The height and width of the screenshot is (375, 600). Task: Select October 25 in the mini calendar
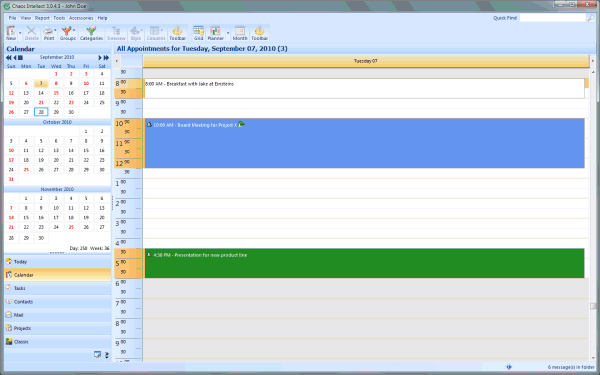click(26, 170)
